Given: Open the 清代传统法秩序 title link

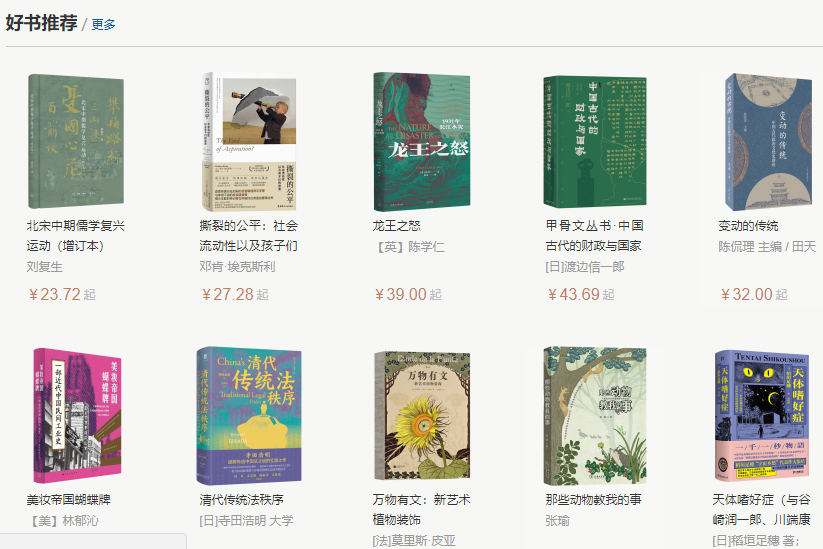Looking at the screenshot, I should 241,500.
